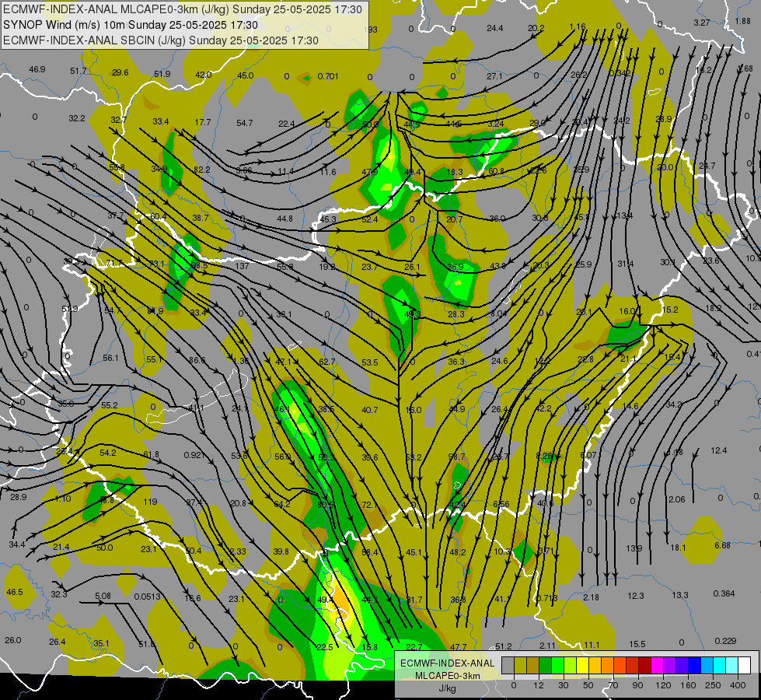The width and height of the screenshot is (761, 700).
Task: Click the MLCAPE0-3km title line
Action: [183, 9]
